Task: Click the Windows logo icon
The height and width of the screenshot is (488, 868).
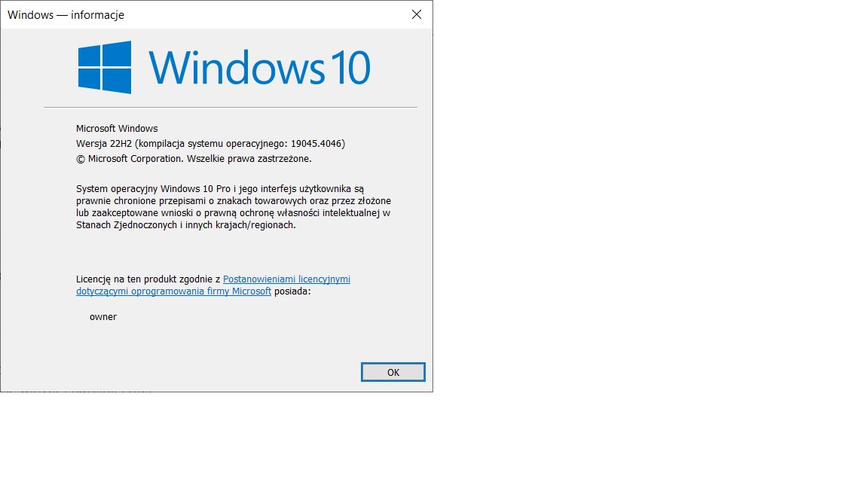Action: coord(105,67)
